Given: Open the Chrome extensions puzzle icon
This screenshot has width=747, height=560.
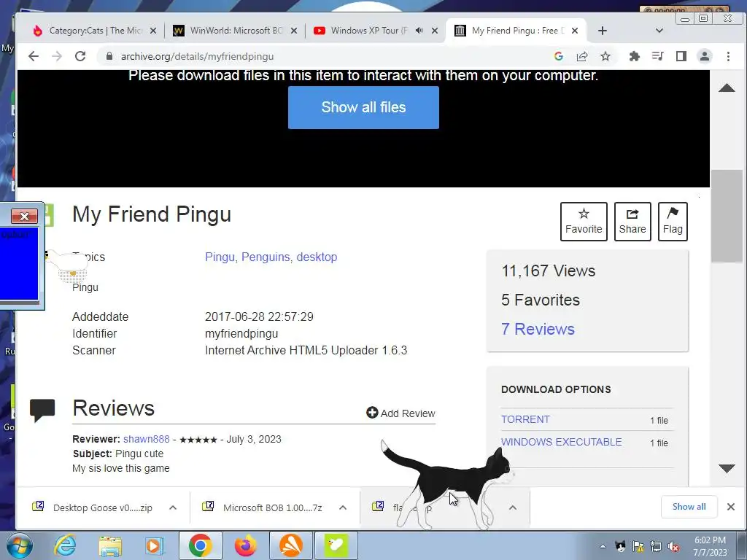Looking at the screenshot, I should click(634, 56).
